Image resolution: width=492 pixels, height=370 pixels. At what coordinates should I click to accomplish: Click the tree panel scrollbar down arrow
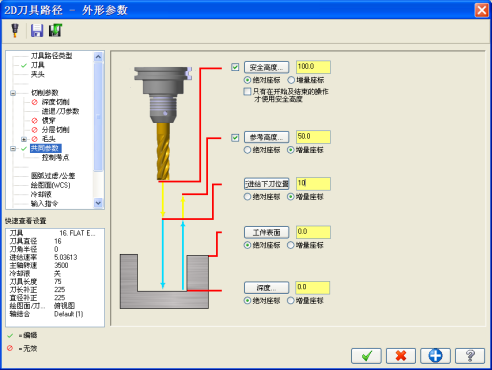[98, 203]
